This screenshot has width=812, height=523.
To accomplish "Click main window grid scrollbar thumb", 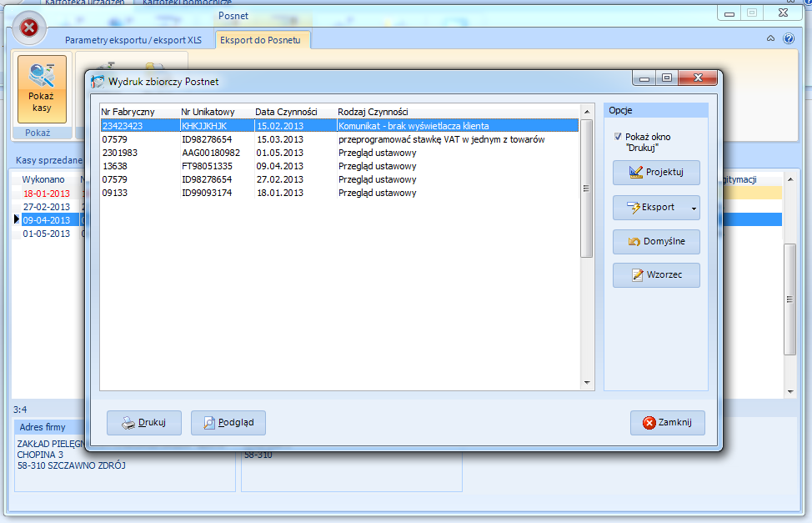I will click(x=789, y=299).
